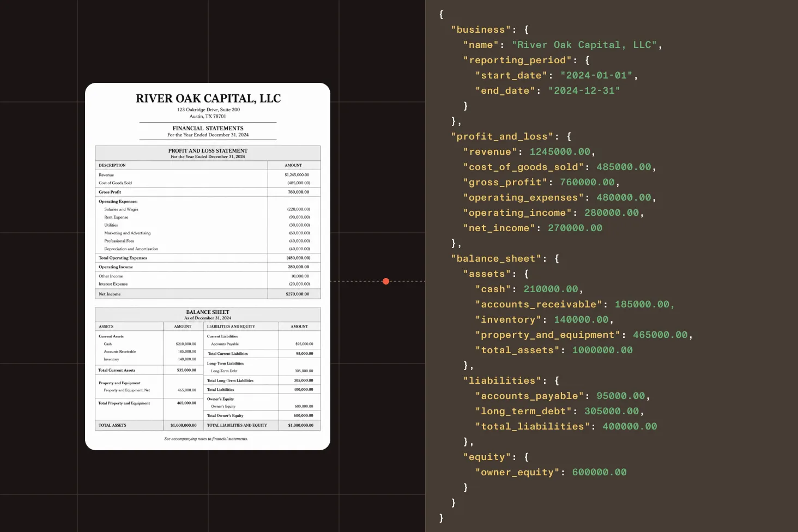Select the 270000.00 net_income value in the JSON

[575, 228]
